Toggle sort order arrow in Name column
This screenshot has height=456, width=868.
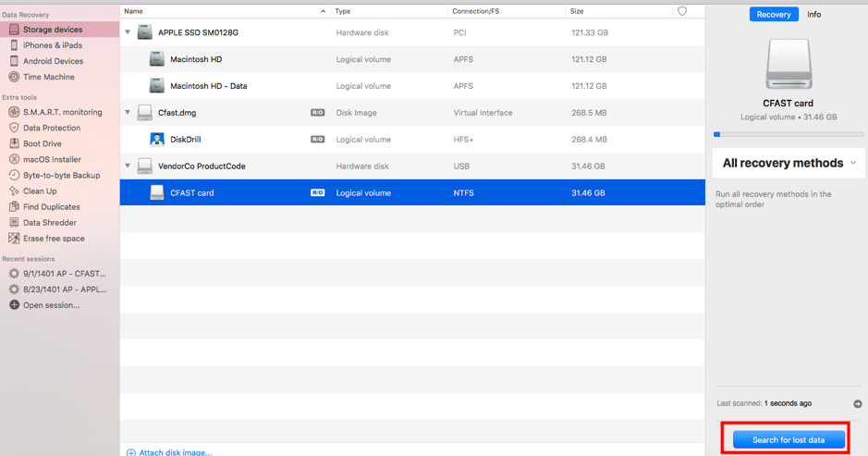pos(323,11)
